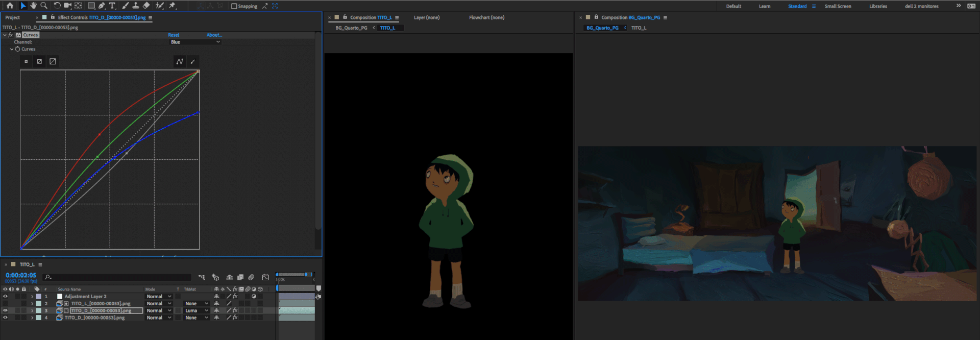This screenshot has width=980, height=340.
Task: Click TITO_L breadcrumb in BG_Quarto_PG viewer
Action: [639, 28]
